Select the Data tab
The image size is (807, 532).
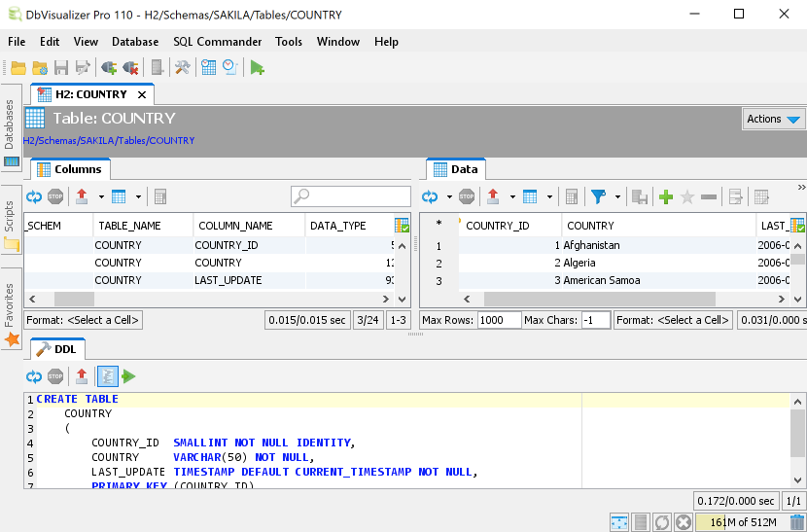pos(456,169)
